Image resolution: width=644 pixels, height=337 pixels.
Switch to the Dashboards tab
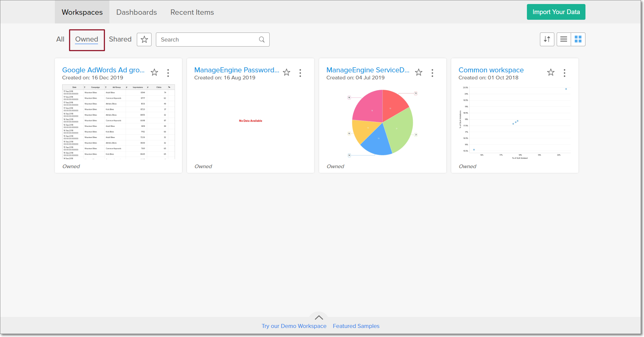point(136,12)
